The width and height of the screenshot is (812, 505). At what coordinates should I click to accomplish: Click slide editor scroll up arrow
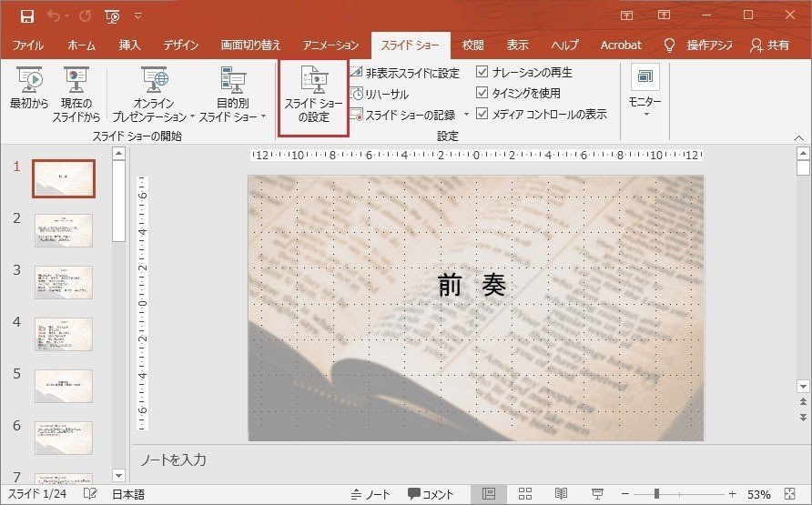pos(803,153)
